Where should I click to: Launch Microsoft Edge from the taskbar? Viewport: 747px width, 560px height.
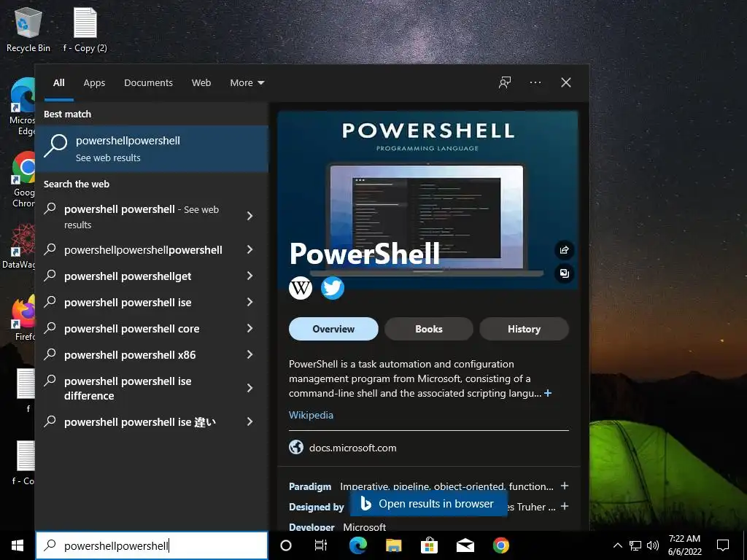[357, 545]
